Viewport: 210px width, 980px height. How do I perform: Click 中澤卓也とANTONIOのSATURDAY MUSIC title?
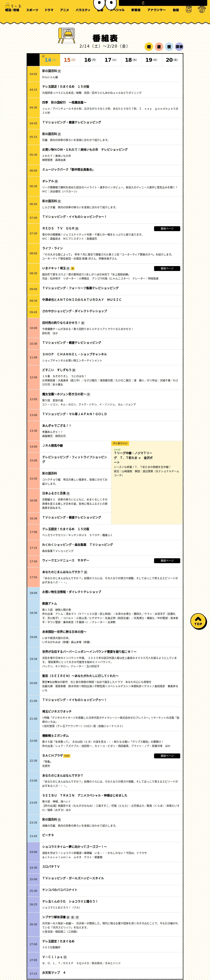click(82, 300)
